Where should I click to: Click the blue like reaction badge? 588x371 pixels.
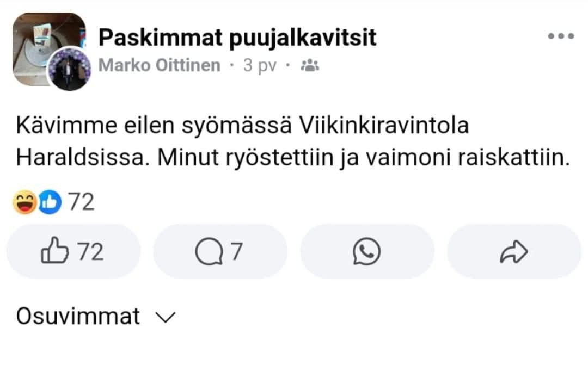pos(50,203)
